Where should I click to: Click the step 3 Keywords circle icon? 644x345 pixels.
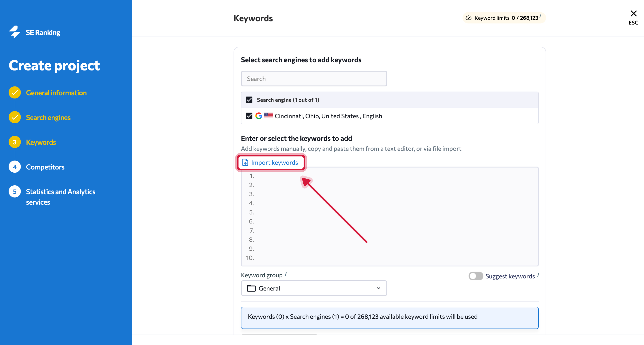15,142
